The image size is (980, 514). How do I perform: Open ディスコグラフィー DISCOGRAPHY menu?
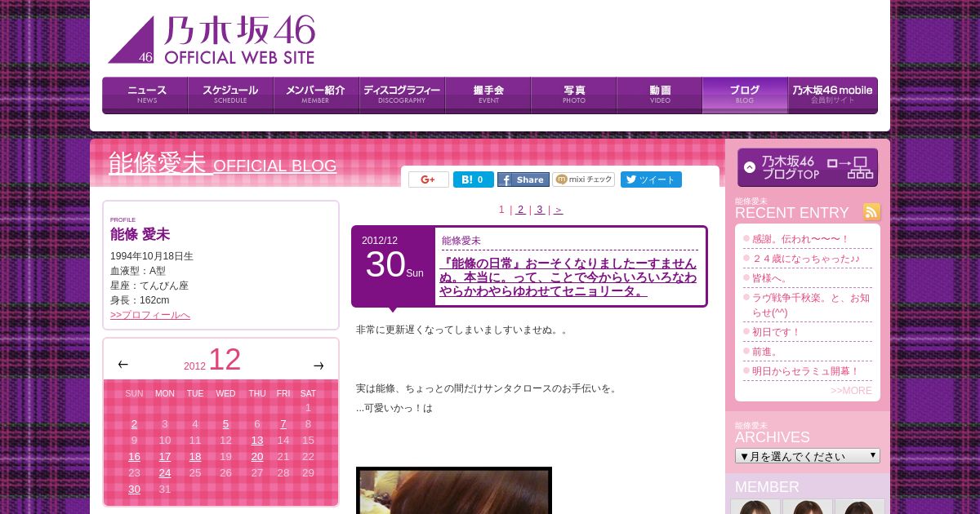pos(402,95)
